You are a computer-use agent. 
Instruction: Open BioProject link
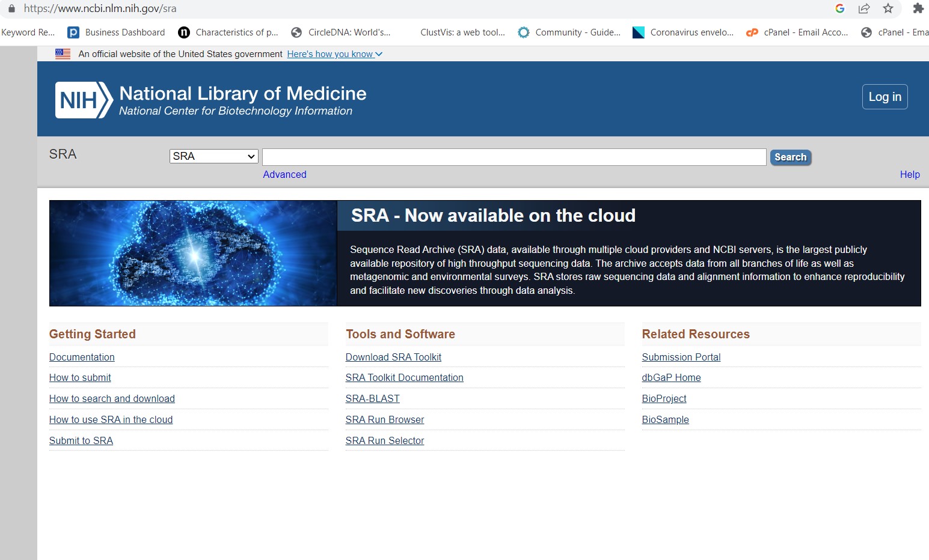coord(664,398)
